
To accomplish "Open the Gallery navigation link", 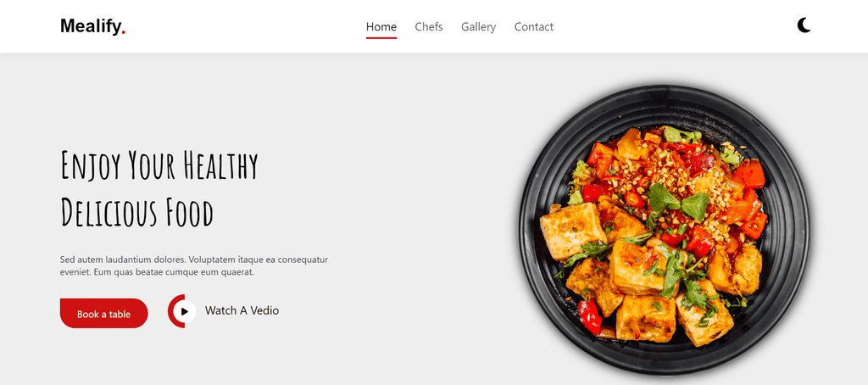I will 478,26.
